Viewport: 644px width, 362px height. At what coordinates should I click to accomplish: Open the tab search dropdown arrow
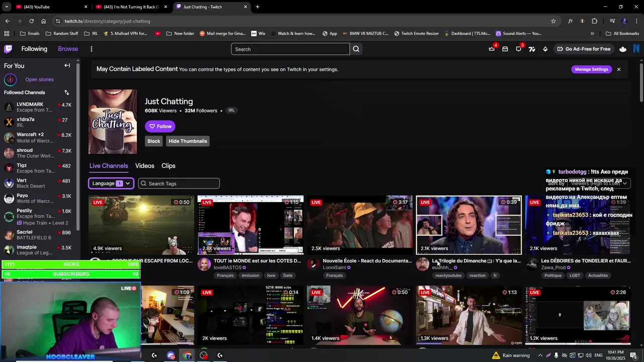(7, 7)
